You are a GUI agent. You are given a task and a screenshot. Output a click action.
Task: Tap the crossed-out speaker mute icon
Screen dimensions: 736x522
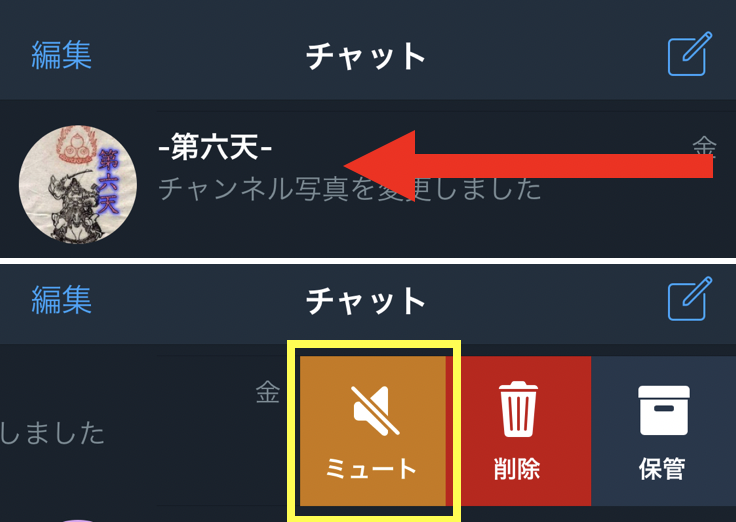376,411
